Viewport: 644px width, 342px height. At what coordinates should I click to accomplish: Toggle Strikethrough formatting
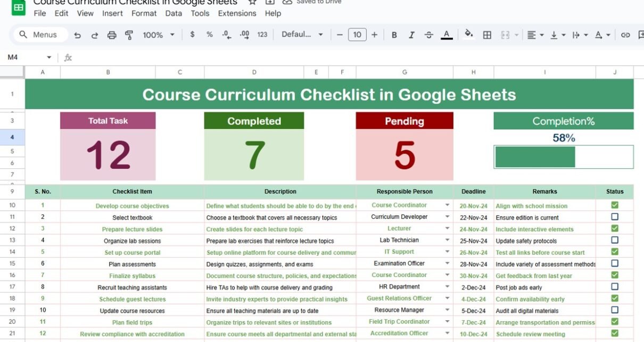(x=429, y=35)
